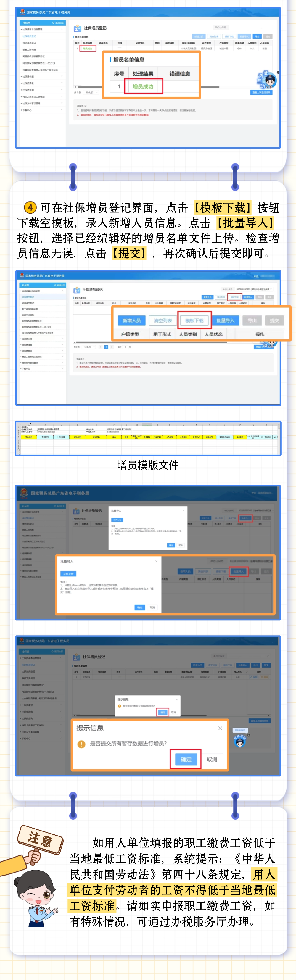Select 社会保险费缴费人存款账户账号报告 in topmost sidebar

coord(40,70)
